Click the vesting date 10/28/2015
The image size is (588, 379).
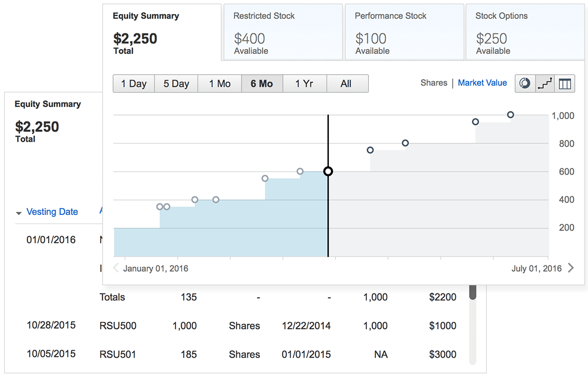tap(51, 325)
